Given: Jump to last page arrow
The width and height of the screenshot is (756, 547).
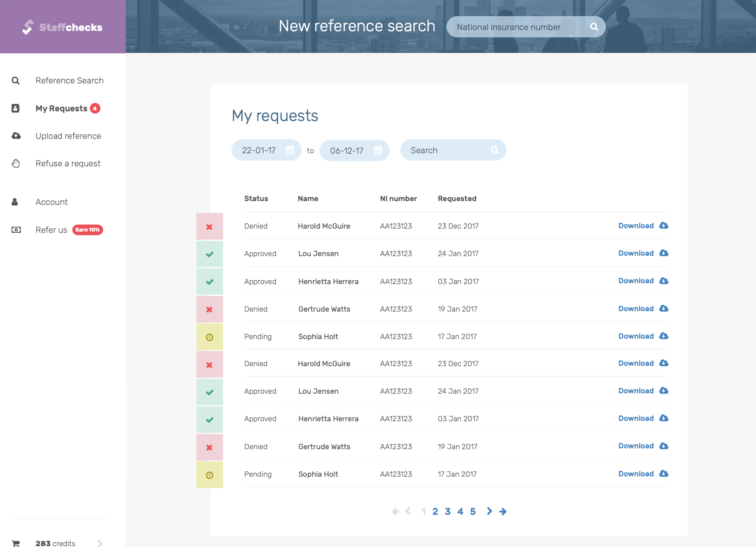Looking at the screenshot, I should [x=503, y=511].
